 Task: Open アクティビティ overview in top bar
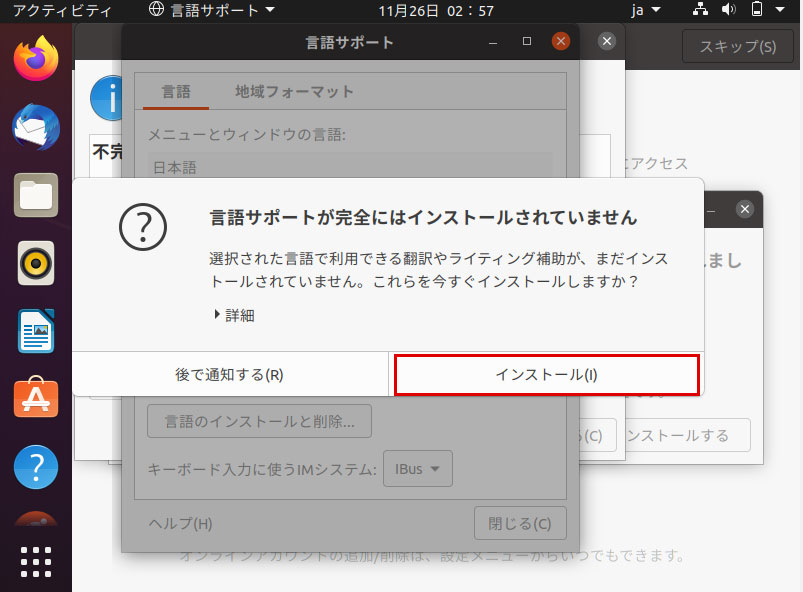(62, 11)
